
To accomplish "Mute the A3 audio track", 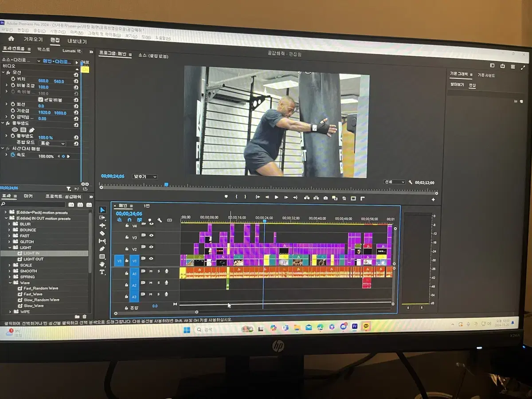I will (151, 294).
